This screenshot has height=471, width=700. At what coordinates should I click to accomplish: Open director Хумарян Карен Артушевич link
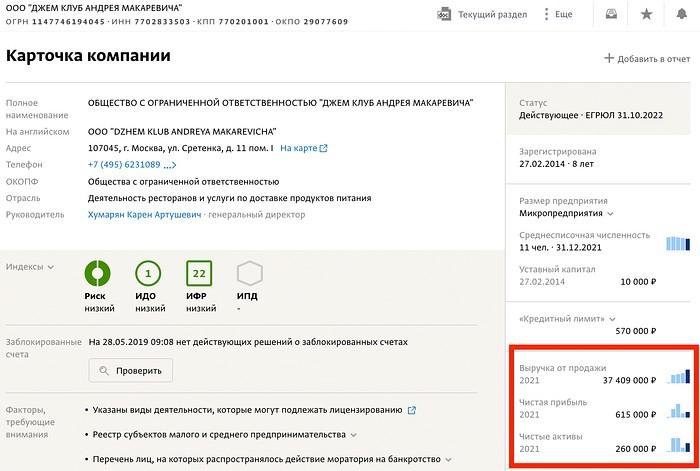(145, 215)
